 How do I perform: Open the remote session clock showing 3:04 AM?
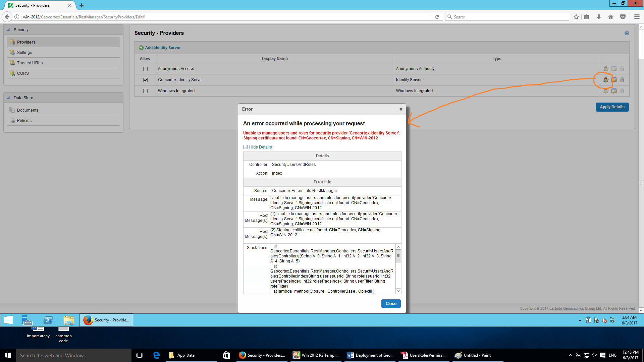[629, 320]
